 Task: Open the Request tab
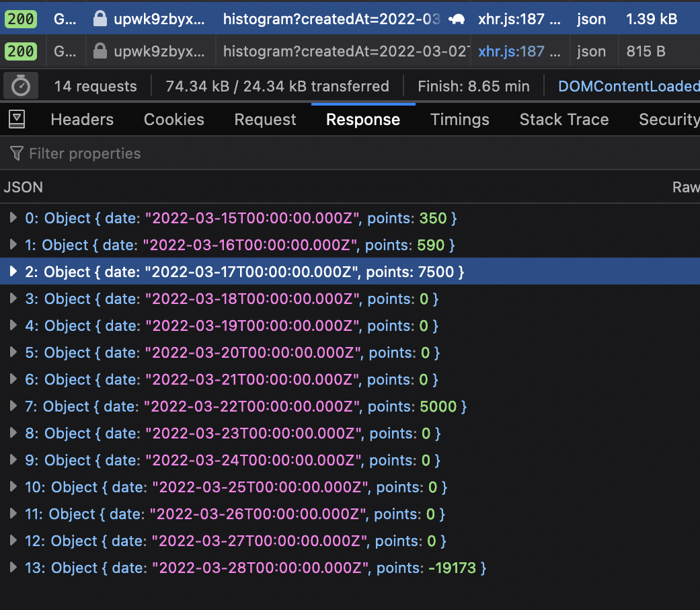coord(265,119)
